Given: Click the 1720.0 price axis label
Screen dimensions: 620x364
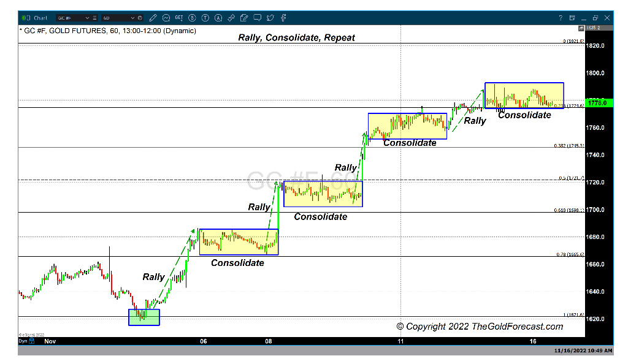Looking at the screenshot, I should tap(595, 183).
